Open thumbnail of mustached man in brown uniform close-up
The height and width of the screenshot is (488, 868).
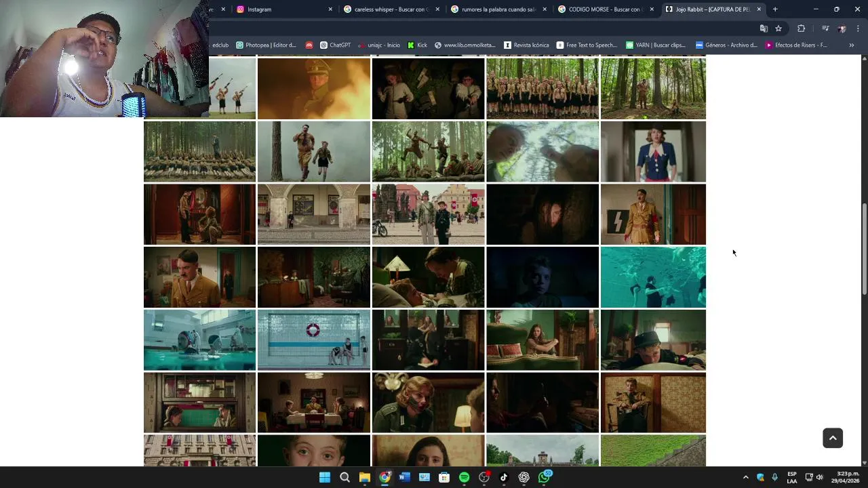pyautogui.click(x=199, y=277)
